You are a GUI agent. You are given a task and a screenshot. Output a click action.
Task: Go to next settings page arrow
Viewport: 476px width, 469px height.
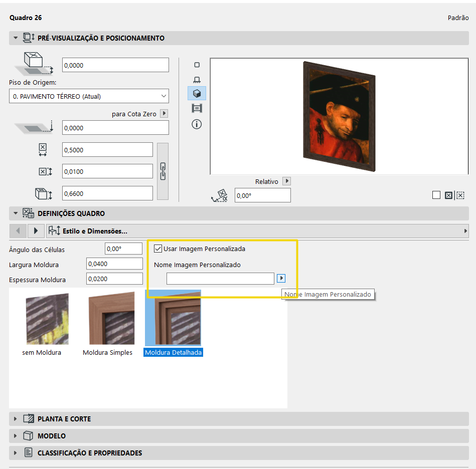pos(36,231)
